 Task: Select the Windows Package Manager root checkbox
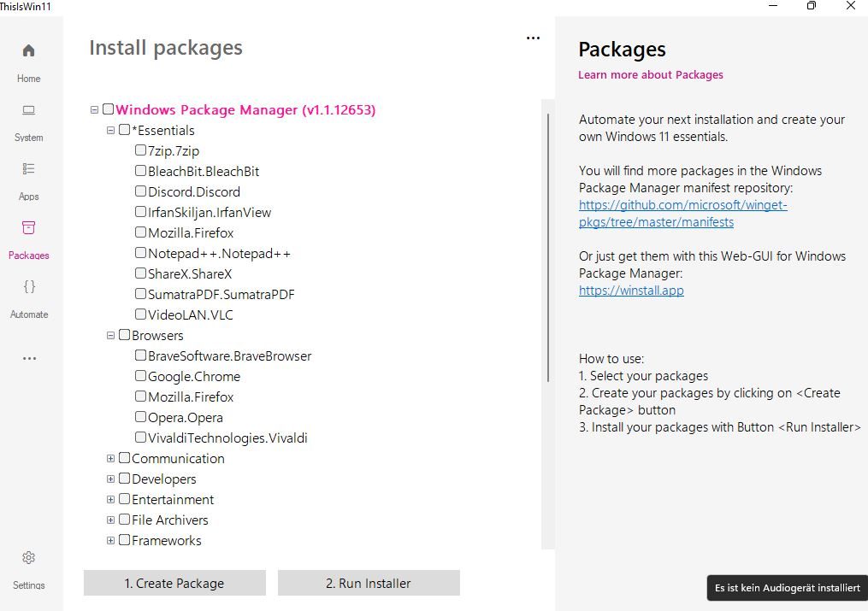108,109
